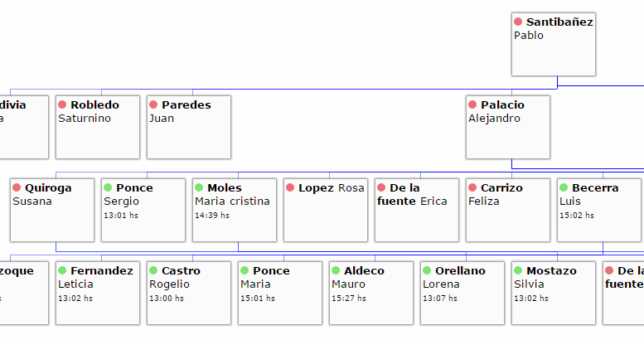Click the red status dot beside Palacio

472,104
